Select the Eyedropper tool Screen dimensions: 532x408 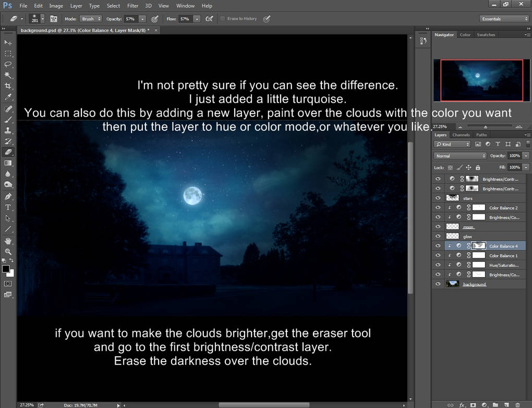[8, 97]
